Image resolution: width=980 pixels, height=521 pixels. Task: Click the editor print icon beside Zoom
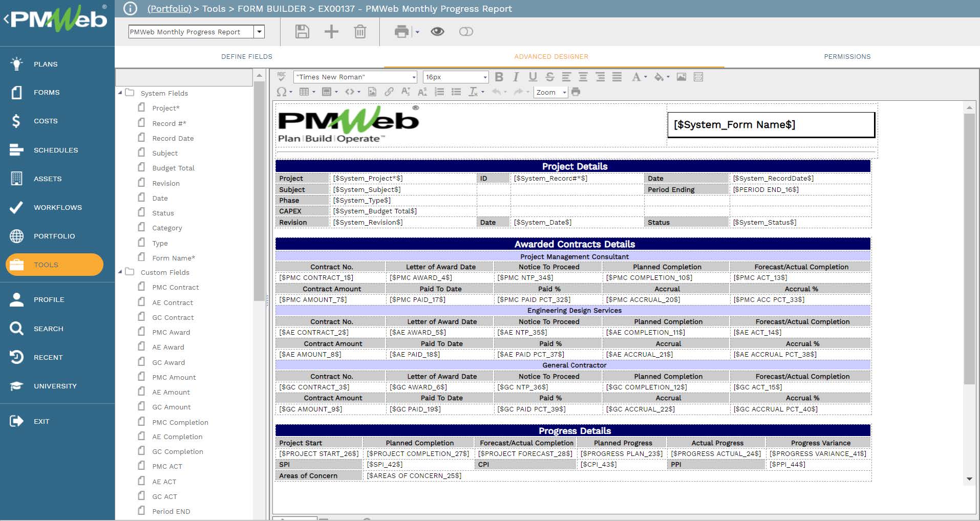click(576, 92)
